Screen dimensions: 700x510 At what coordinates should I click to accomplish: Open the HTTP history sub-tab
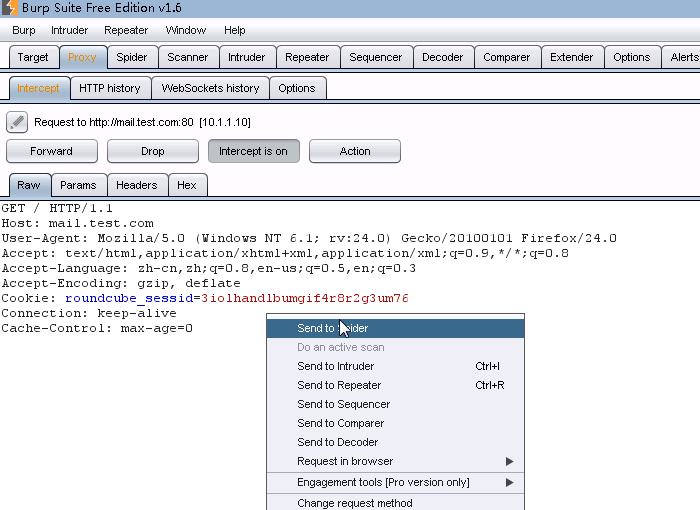(x=110, y=88)
